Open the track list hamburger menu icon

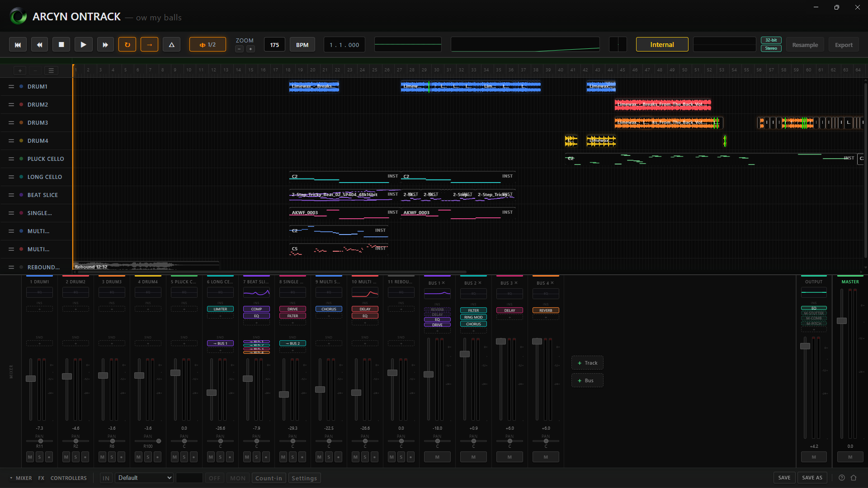click(x=51, y=70)
